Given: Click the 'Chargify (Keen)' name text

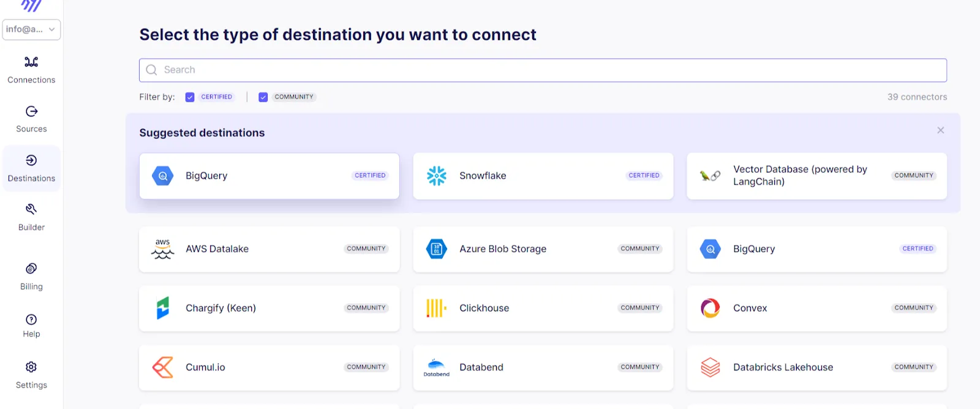Looking at the screenshot, I should pos(221,308).
